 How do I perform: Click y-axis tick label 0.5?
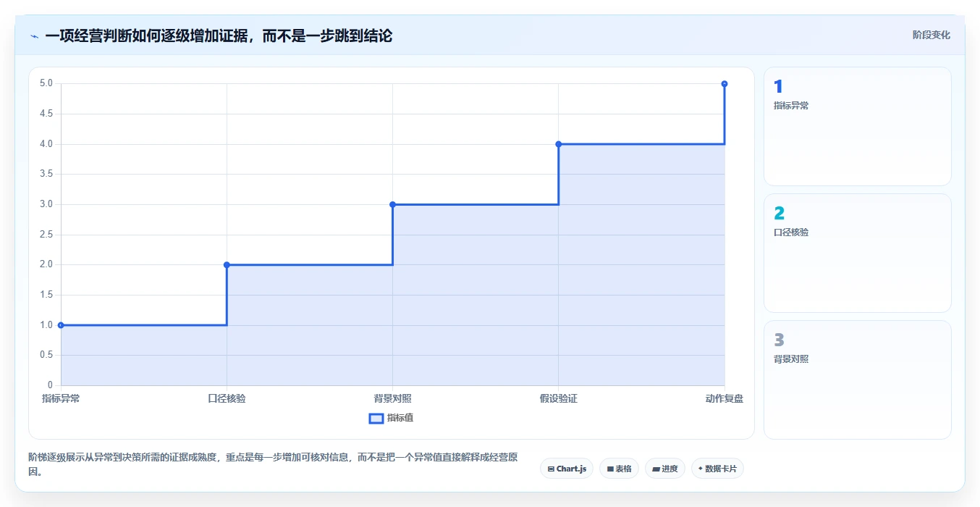[46, 355]
